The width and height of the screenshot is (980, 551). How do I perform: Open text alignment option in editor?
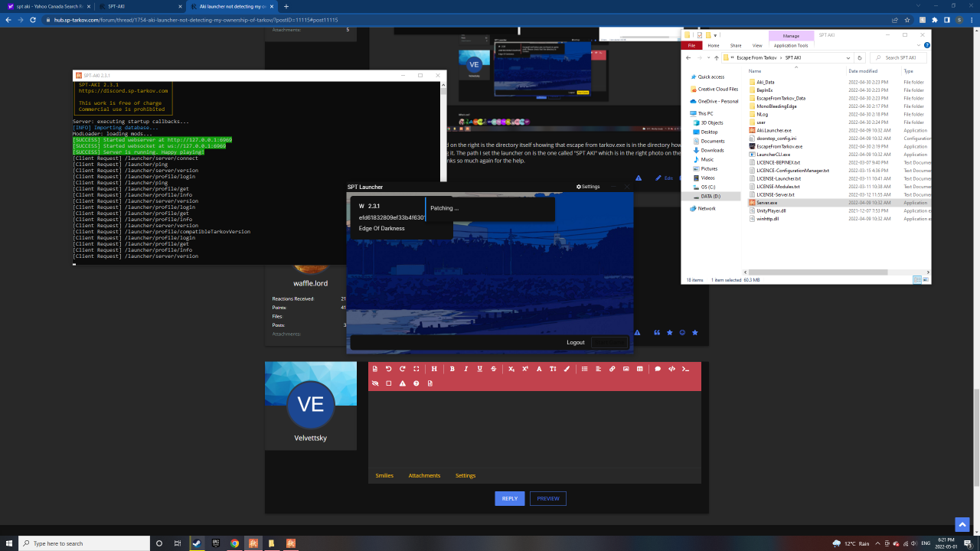click(598, 369)
